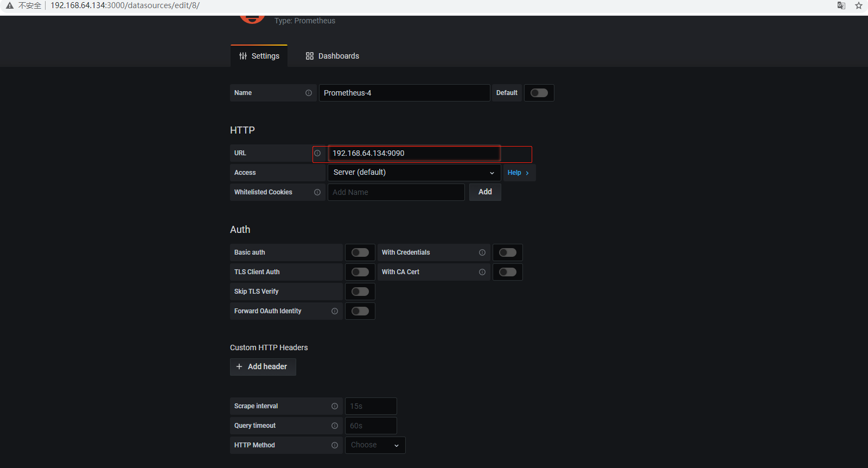Click the Prometheus logo icon
This screenshot has width=868, height=468.
coord(252,19)
